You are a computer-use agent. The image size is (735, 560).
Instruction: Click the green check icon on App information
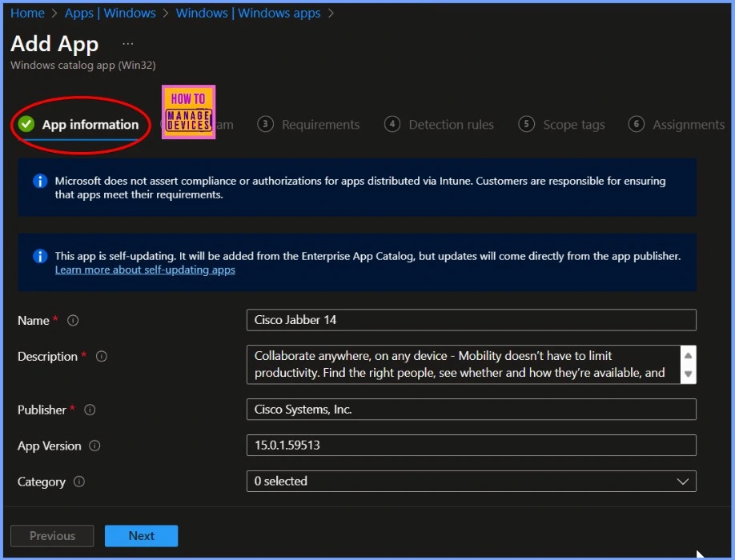(x=26, y=125)
